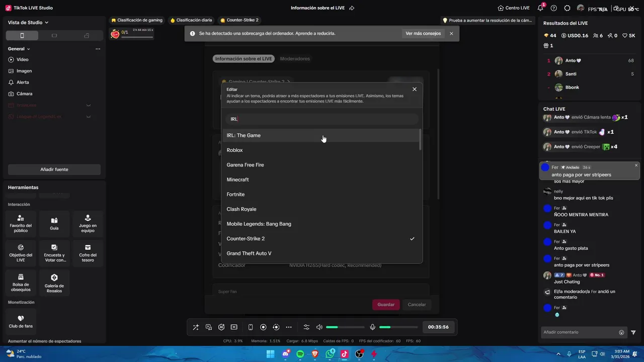This screenshot has width=644, height=362.
Task: Open Favorito del público tool
Action: (x=21, y=224)
